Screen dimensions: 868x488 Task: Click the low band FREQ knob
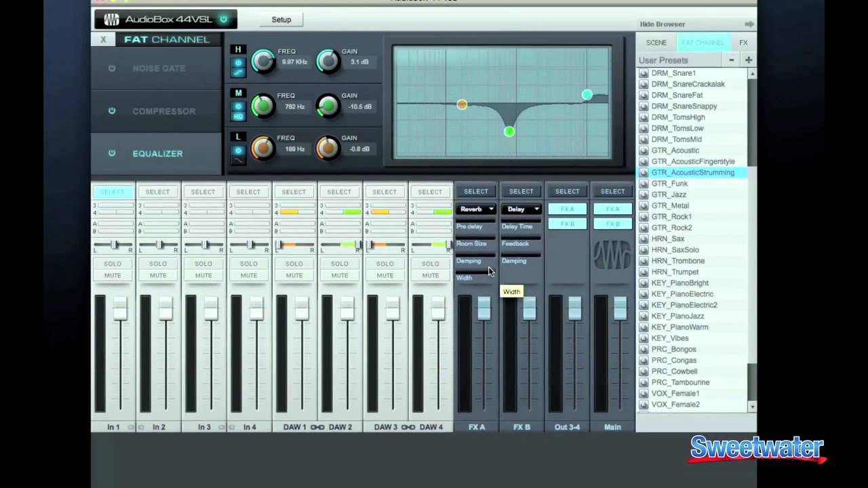262,148
